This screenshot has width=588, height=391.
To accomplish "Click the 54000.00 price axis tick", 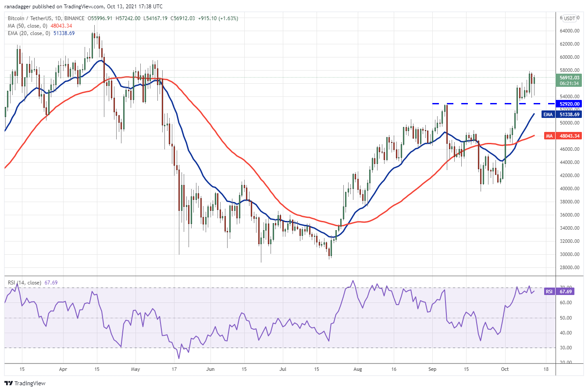I will point(570,96).
